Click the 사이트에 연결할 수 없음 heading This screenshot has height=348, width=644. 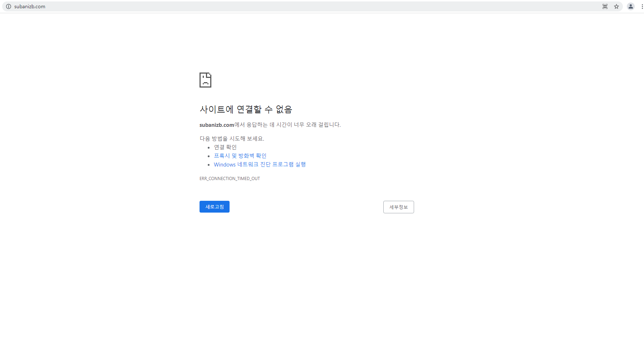[x=246, y=109]
